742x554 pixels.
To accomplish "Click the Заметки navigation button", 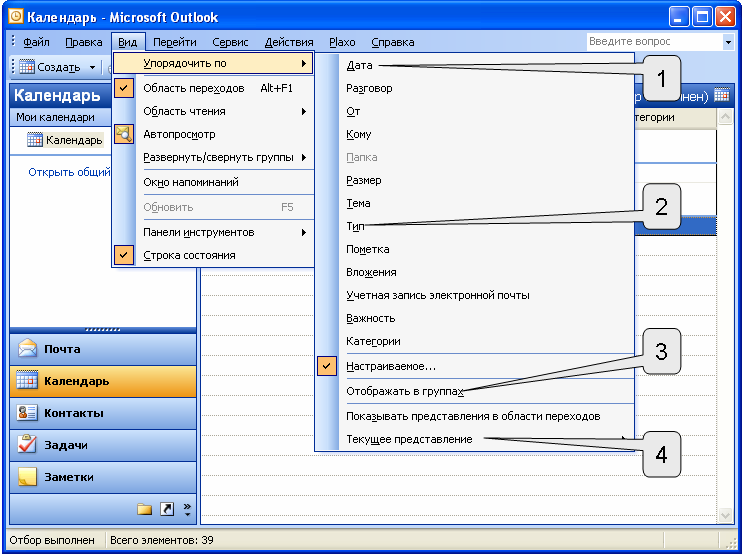I will click(x=103, y=477).
